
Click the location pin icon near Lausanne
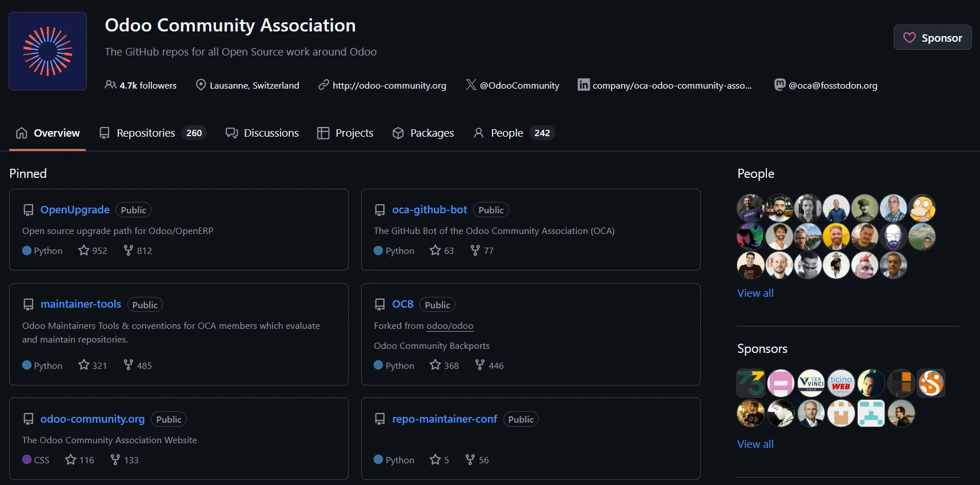201,85
